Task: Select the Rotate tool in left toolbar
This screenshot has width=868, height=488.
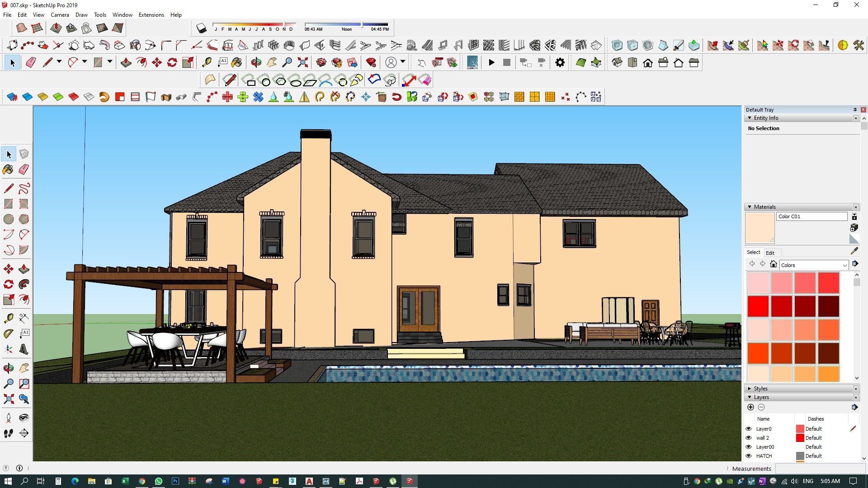Action: click(x=8, y=285)
